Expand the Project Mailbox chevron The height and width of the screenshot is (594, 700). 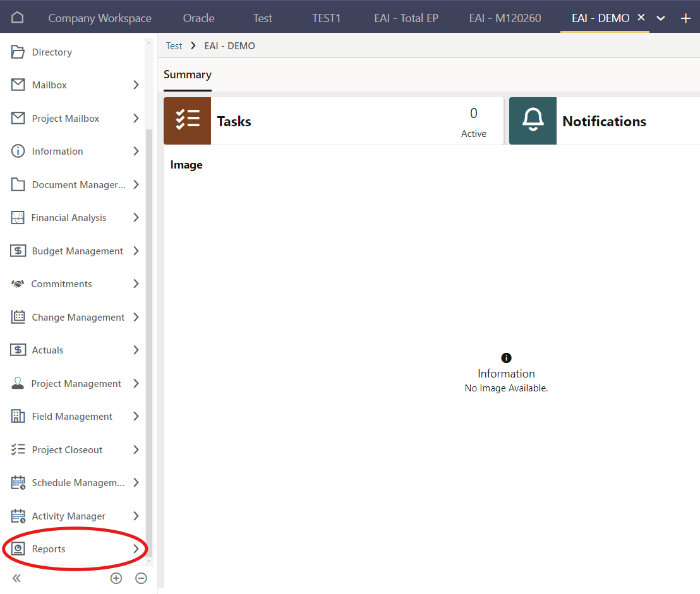[x=136, y=119]
